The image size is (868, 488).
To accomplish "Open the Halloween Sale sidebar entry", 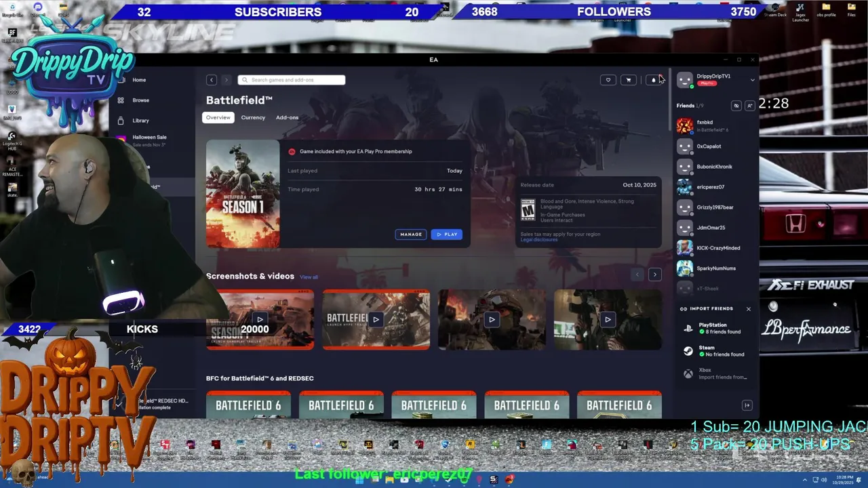I will [149, 140].
